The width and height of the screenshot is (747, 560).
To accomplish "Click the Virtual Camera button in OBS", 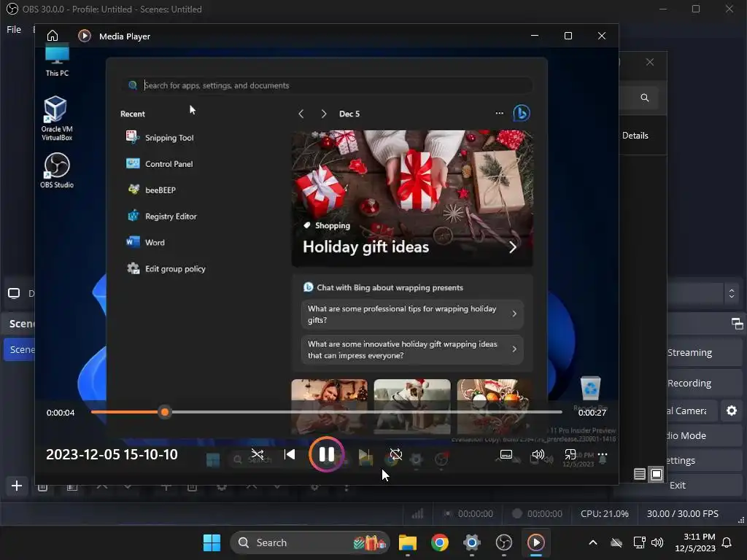I will (686, 411).
